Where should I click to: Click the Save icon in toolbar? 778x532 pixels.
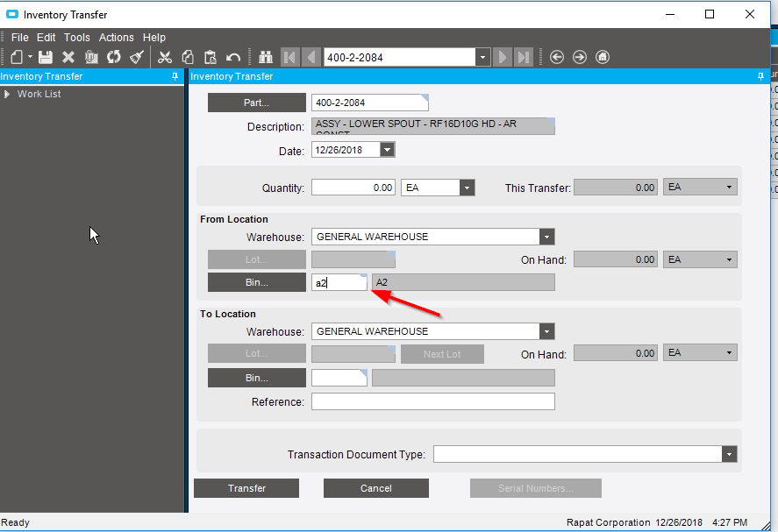[46, 57]
